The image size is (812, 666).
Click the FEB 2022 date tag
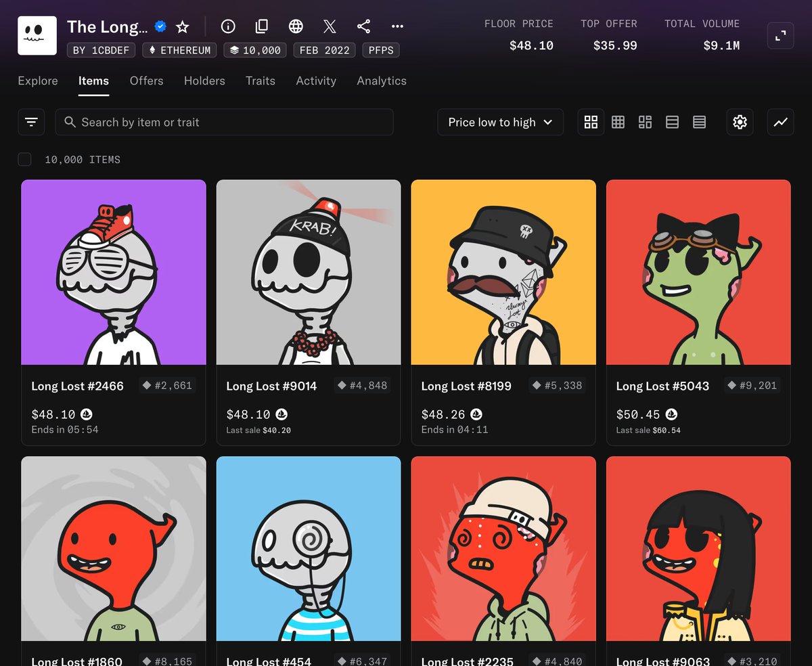click(x=324, y=50)
